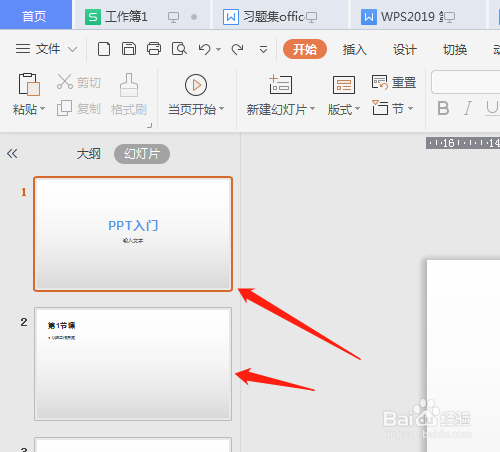
Task: Click the monitor icon on 习题集office tab
Action: (x=311, y=17)
